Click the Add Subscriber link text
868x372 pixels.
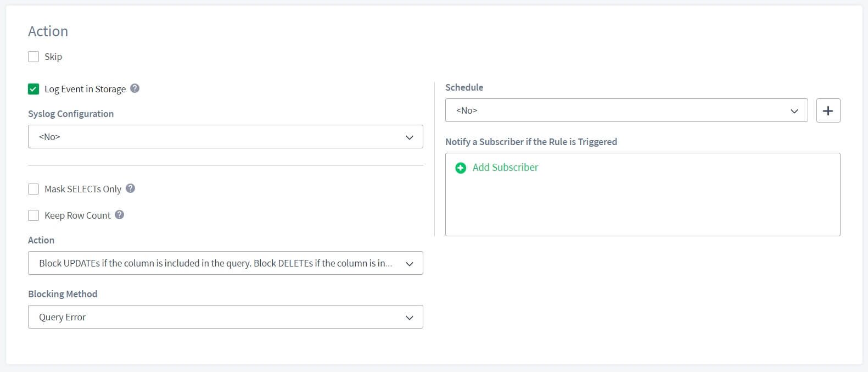[x=505, y=168]
